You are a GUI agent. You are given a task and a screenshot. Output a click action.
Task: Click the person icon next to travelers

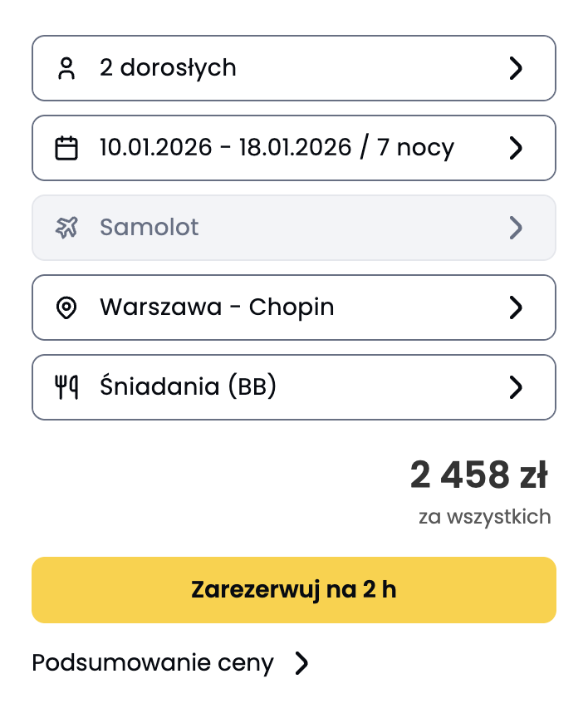(x=66, y=67)
